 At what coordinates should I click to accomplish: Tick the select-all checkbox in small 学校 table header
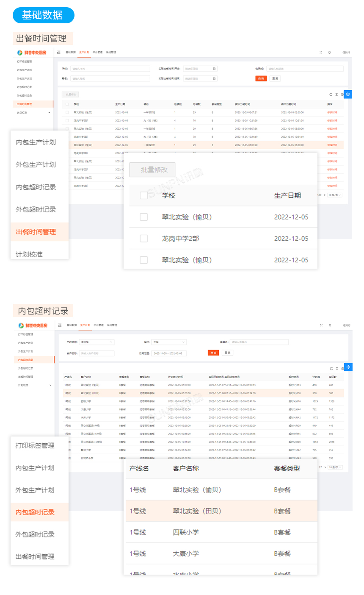tap(67, 104)
